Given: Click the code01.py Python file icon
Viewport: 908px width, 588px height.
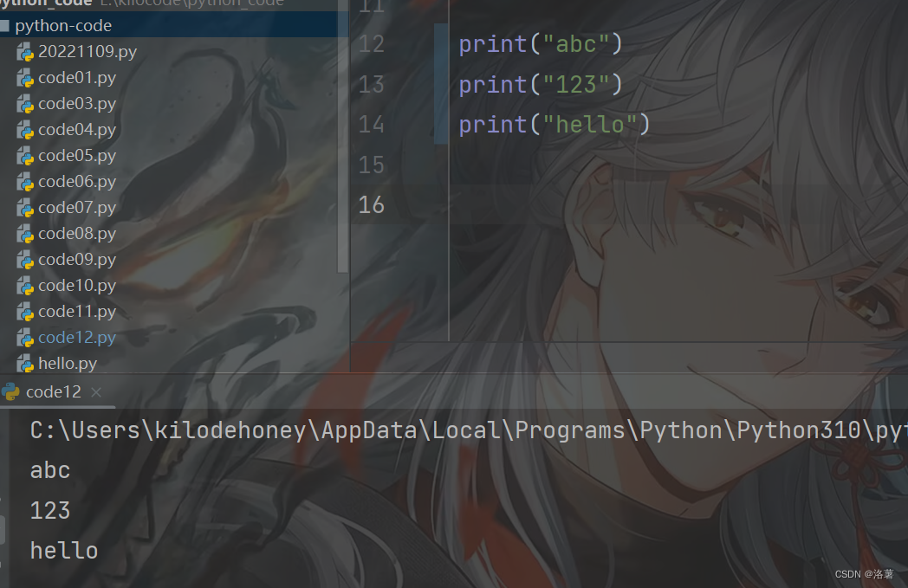Looking at the screenshot, I should (25, 78).
